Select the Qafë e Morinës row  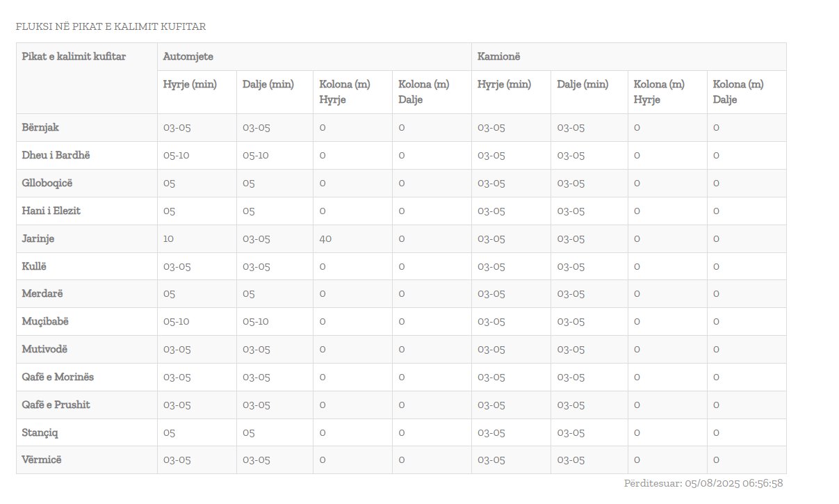click(58, 377)
